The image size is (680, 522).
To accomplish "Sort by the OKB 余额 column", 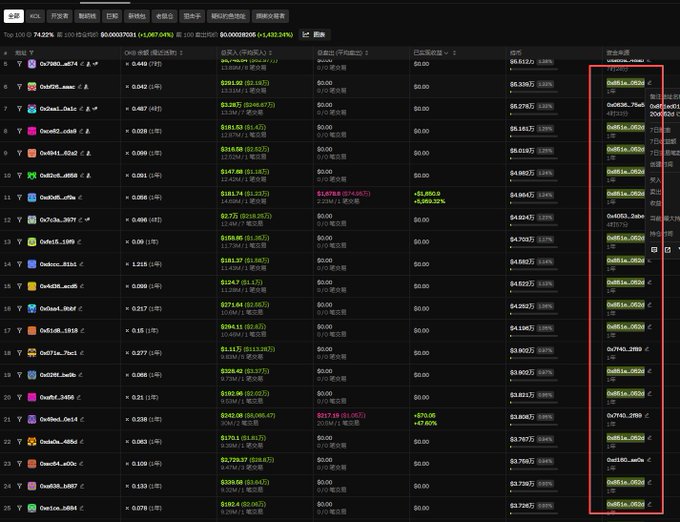I will point(181,53).
